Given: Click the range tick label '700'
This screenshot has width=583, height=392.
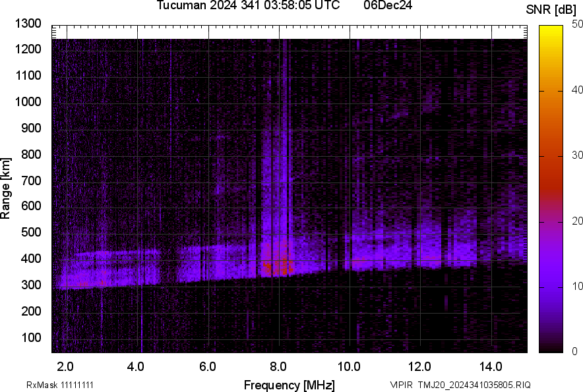Looking at the screenshot, I should [x=31, y=181].
